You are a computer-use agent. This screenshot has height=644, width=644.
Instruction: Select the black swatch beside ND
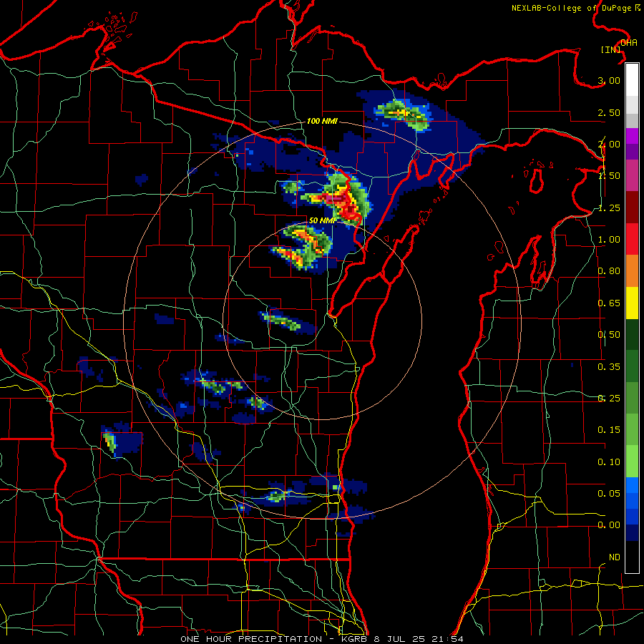(x=632, y=557)
